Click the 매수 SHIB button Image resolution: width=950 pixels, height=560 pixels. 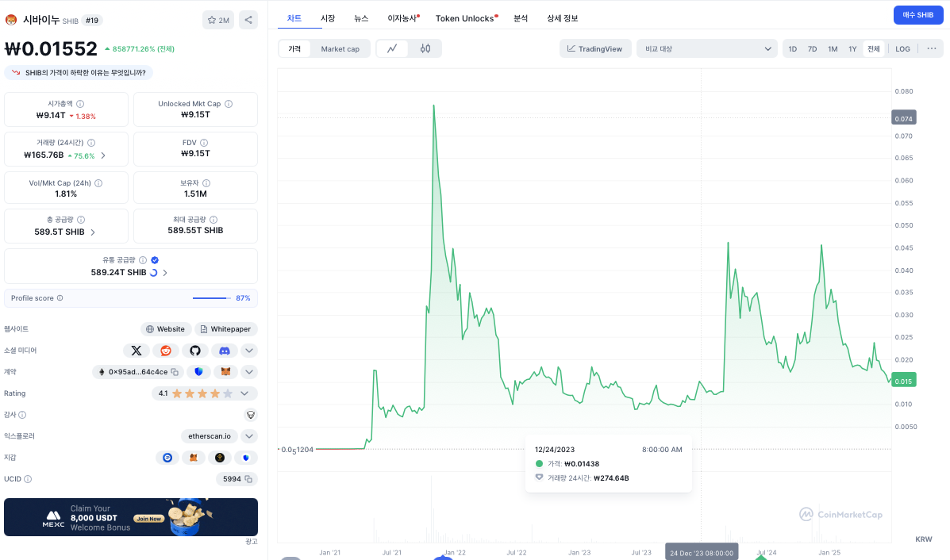918,15
